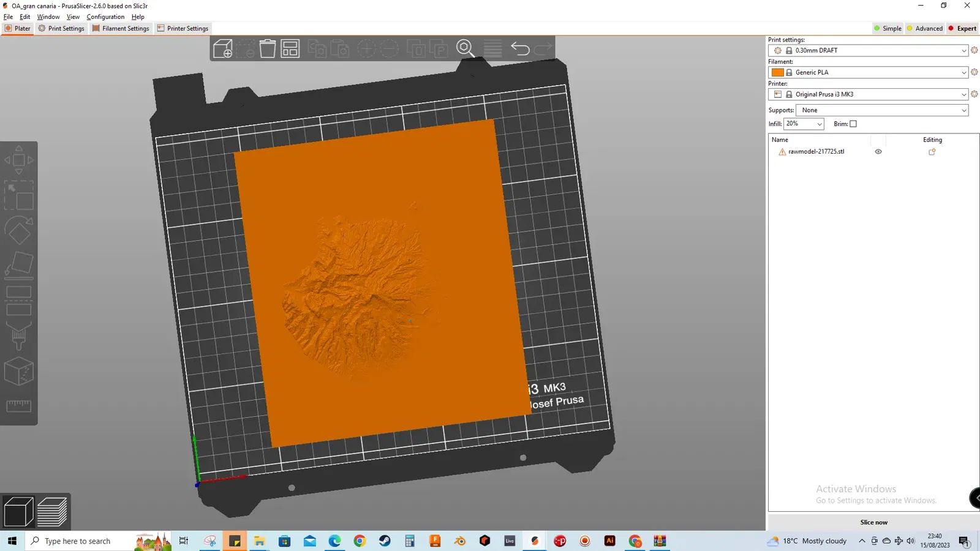This screenshot has height=551, width=980.
Task: Click the Delete all trash icon
Action: (268, 48)
